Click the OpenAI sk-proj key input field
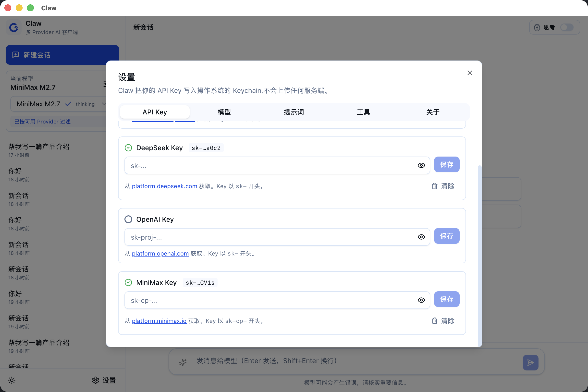 pyautogui.click(x=277, y=237)
